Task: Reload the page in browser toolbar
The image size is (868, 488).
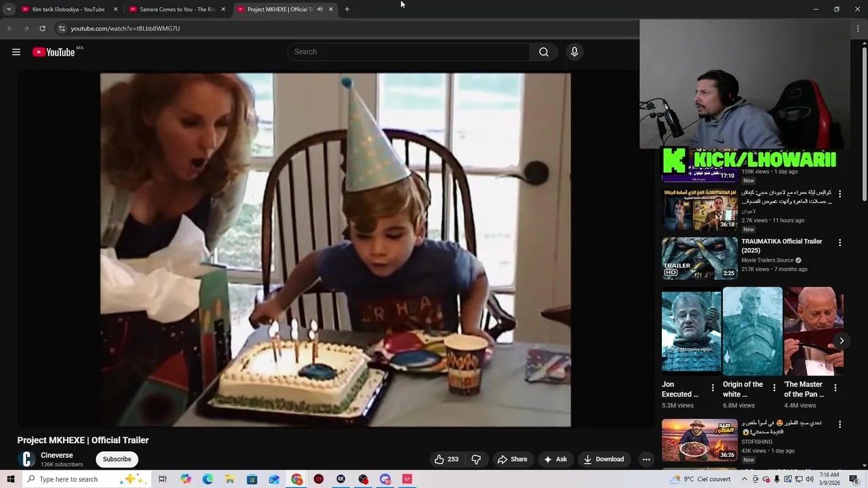Action: [42, 28]
